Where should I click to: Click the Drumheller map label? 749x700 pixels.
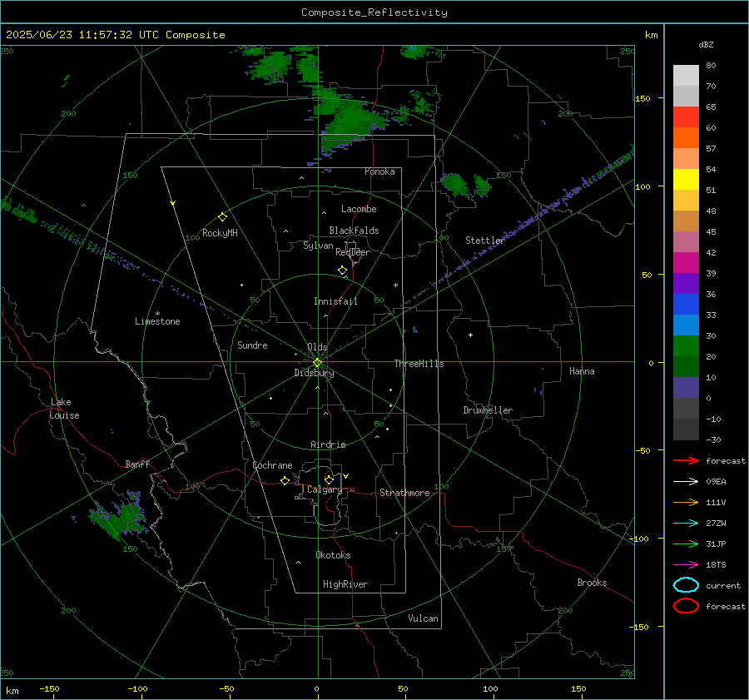click(488, 410)
